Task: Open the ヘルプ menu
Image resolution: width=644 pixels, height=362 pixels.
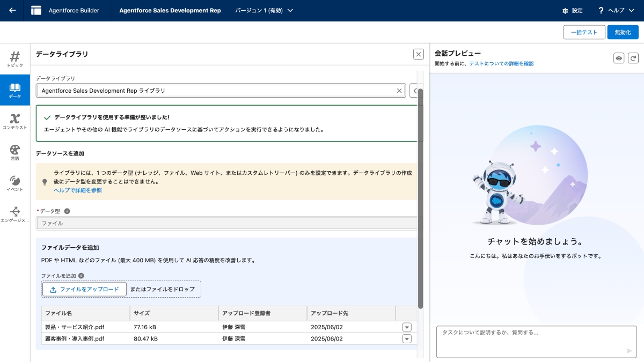Action: pyautogui.click(x=616, y=11)
